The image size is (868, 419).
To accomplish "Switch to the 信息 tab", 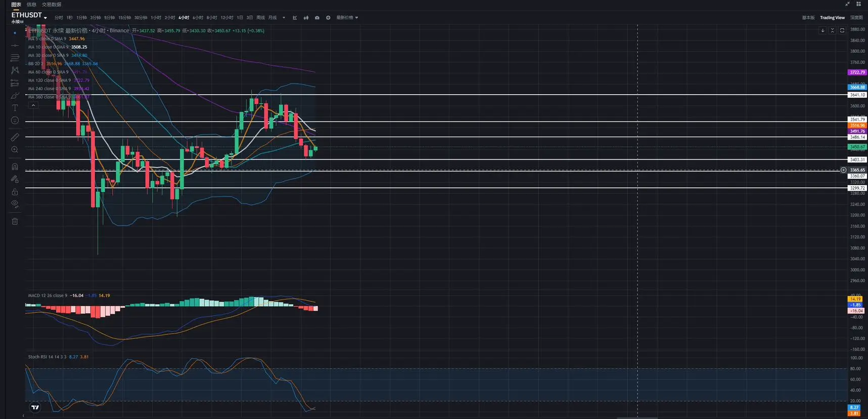I will pos(31,5).
